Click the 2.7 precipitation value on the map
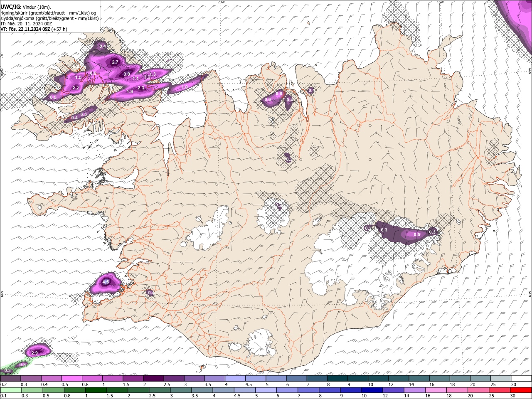 pyautogui.click(x=116, y=62)
